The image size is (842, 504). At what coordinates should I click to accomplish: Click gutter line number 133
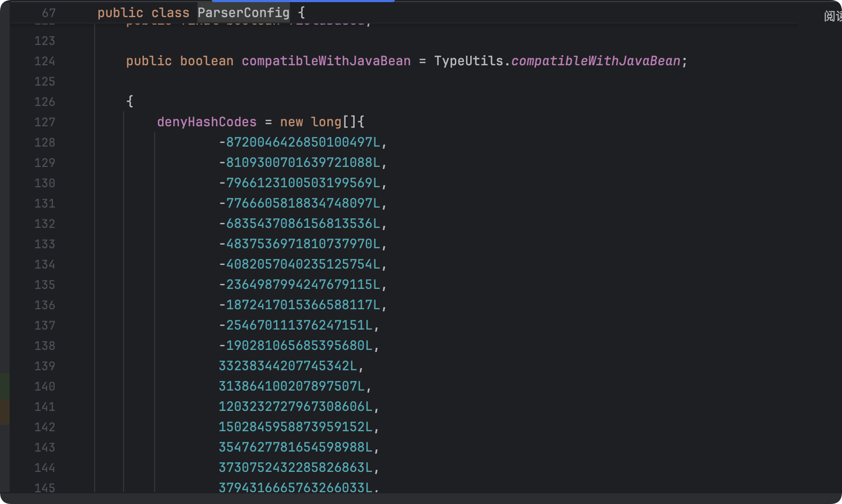pos(44,244)
